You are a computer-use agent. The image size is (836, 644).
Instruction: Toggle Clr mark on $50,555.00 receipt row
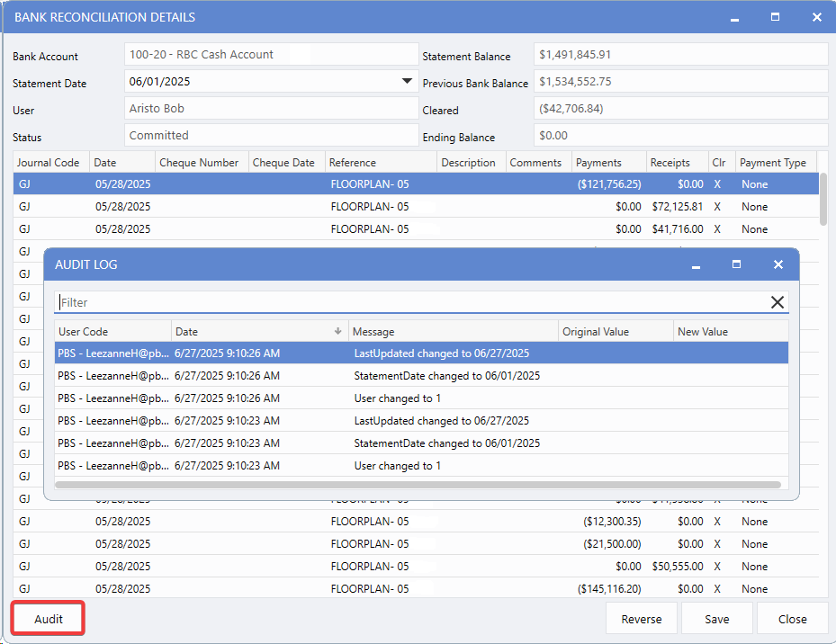pos(717,567)
